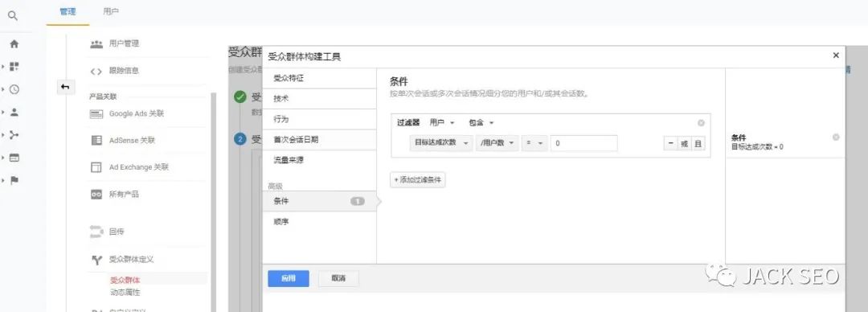Open the 目标达成次数 metric dropdown
Screen dimensions: 868x312
tap(440, 143)
